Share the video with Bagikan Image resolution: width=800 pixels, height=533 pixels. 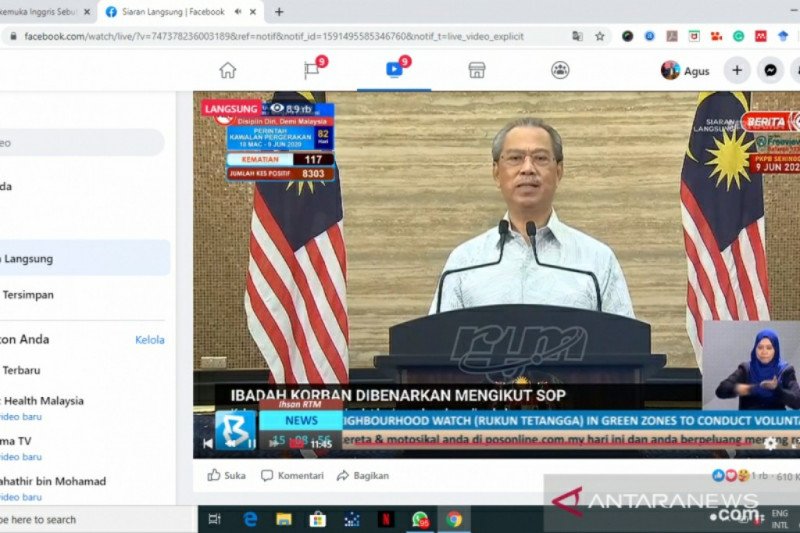coord(363,475)
